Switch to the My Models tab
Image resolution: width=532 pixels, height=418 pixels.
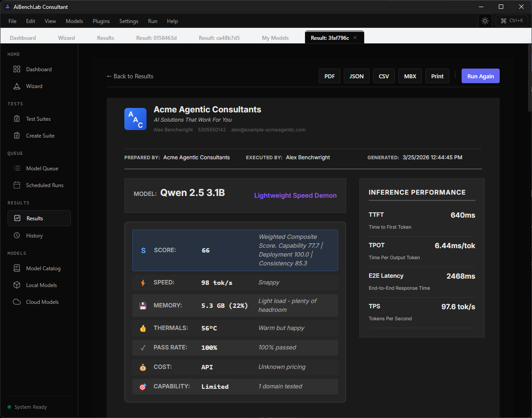[275, 38]
